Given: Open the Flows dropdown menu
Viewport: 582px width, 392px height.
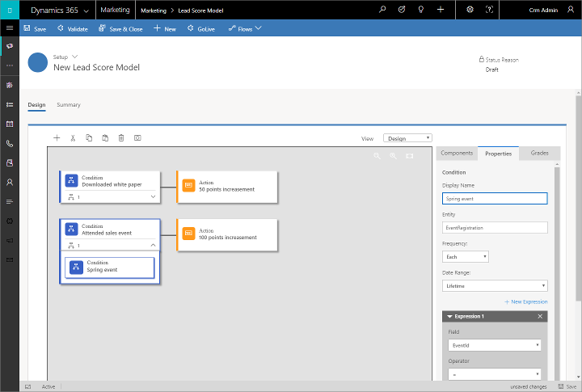Looking at the screenshot, I should point(245,28).
